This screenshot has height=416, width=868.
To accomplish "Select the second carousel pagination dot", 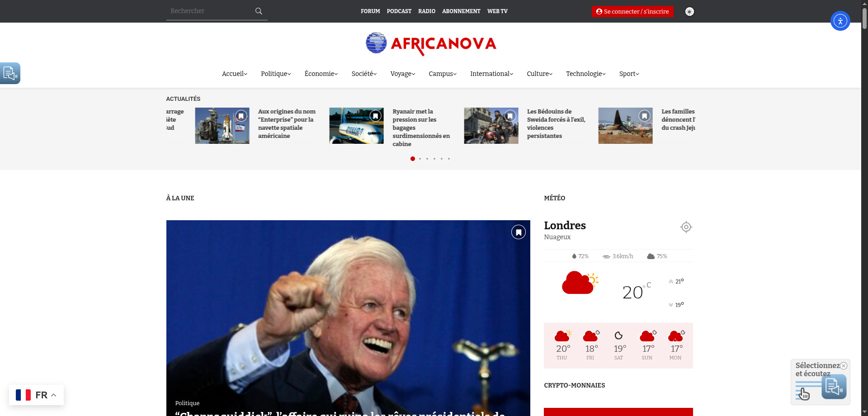I will [x=420, y=159].
